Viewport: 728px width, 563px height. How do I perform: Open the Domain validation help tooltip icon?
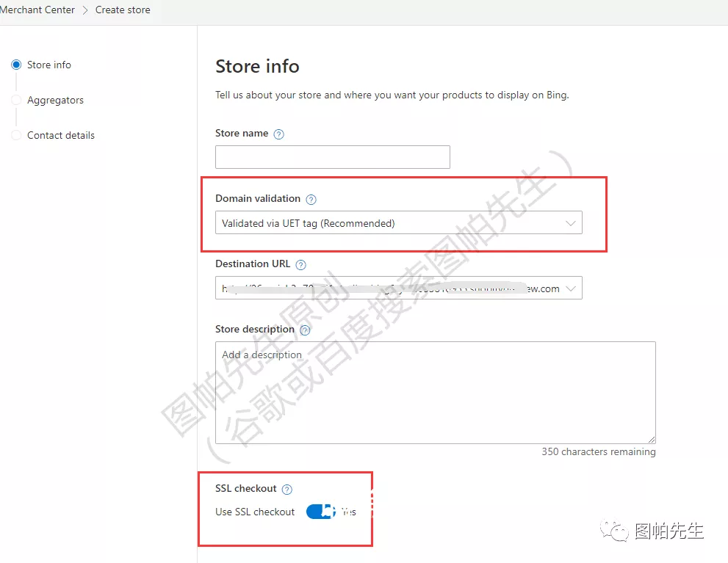311,200
